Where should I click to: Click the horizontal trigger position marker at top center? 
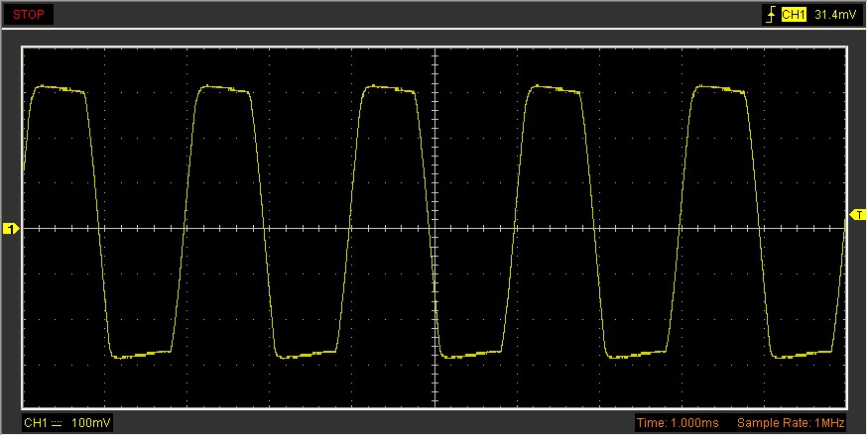click(434, 50)
